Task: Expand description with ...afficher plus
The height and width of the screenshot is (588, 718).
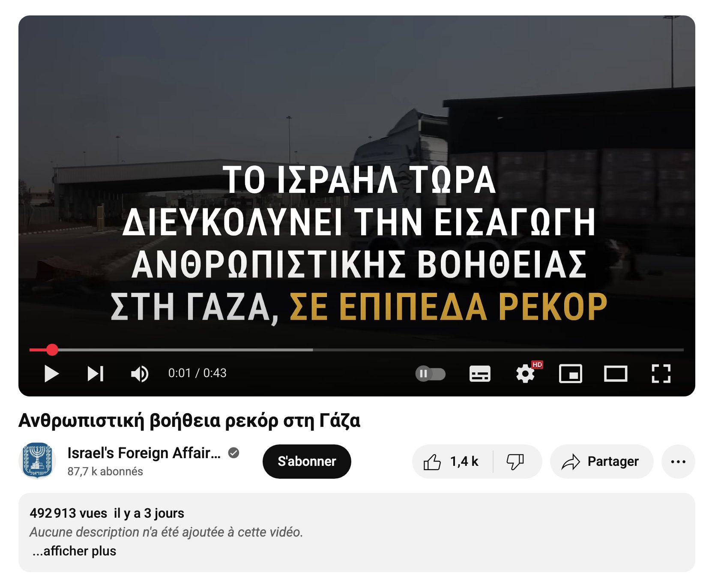Action: pos(74,551)
